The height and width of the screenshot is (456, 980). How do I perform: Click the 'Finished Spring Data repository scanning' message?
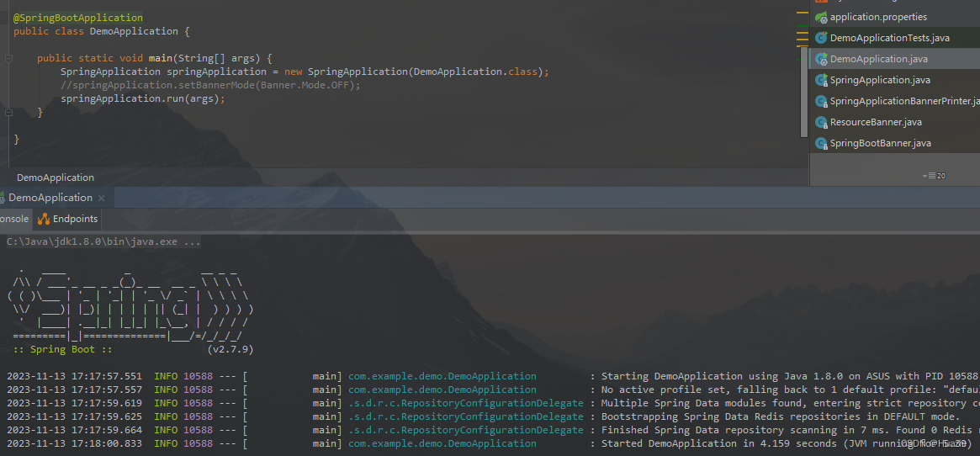point(790,431)
